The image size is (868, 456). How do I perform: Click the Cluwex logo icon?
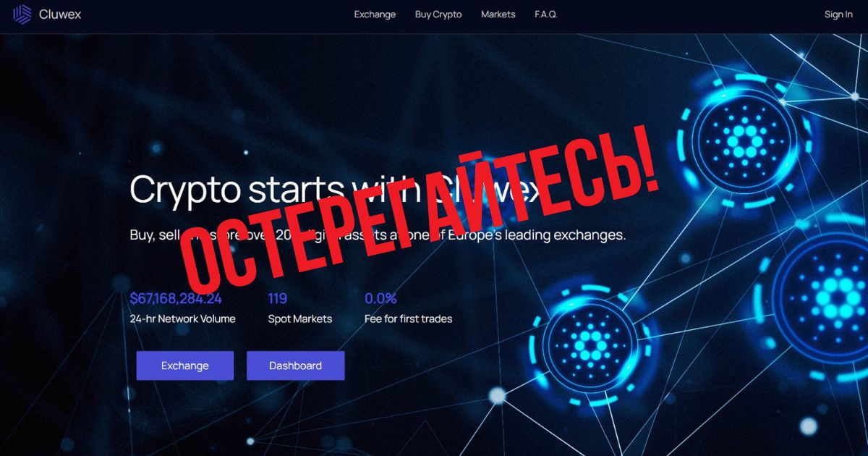click(x=22, y=14)
